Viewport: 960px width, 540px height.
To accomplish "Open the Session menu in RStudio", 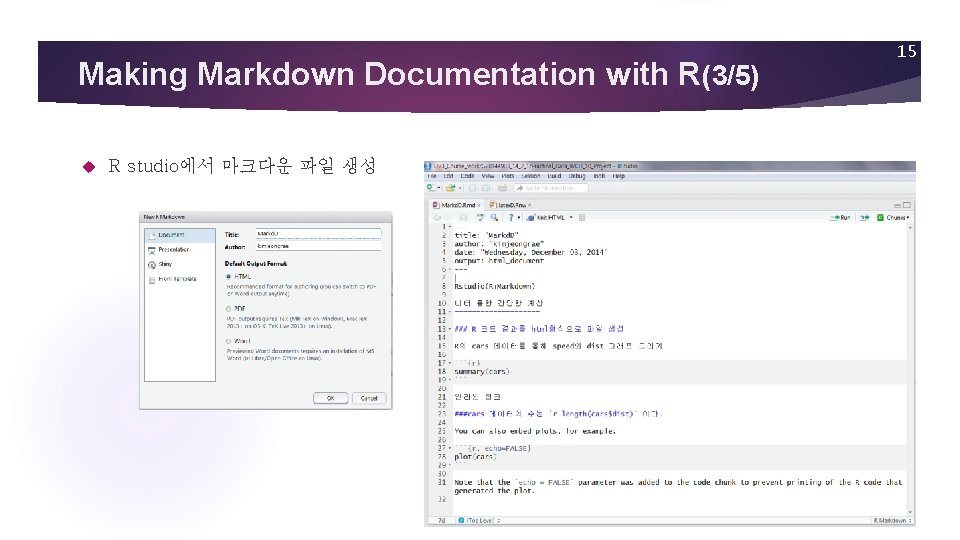I will coord(531,176).
